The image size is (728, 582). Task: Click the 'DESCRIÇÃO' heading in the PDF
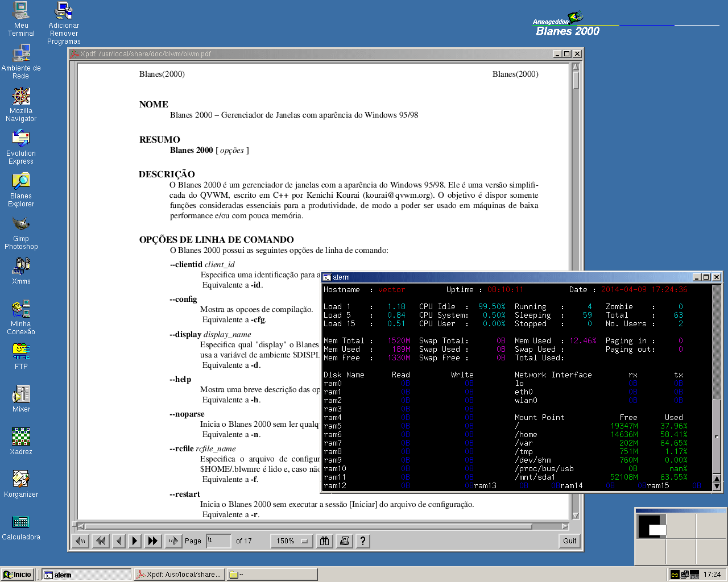(x=167, y=174)
